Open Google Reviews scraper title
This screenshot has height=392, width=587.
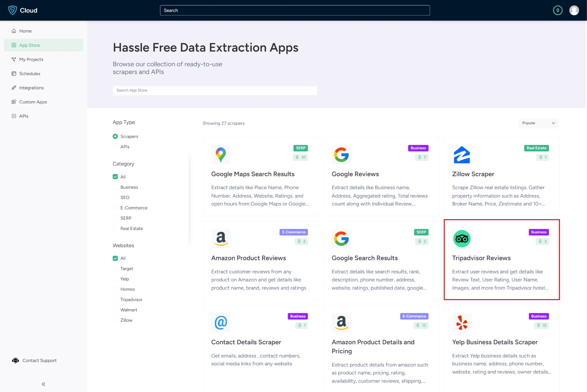tap(355, 174)
